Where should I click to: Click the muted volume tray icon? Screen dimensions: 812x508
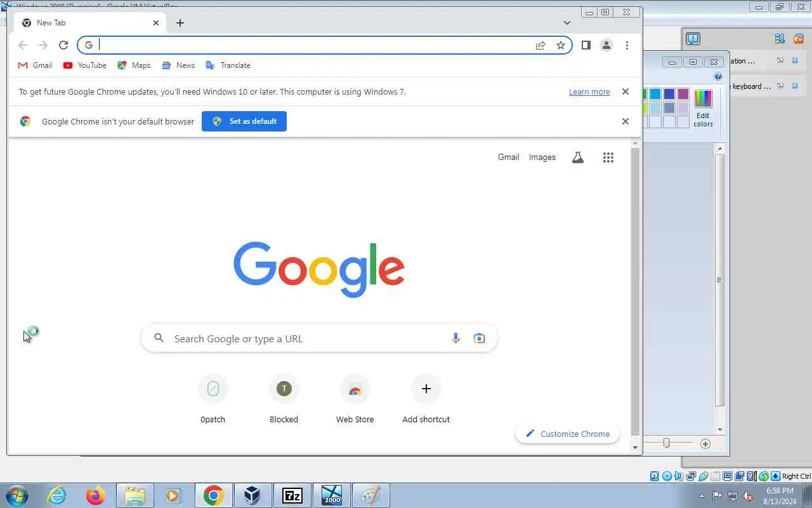point(749,496)
